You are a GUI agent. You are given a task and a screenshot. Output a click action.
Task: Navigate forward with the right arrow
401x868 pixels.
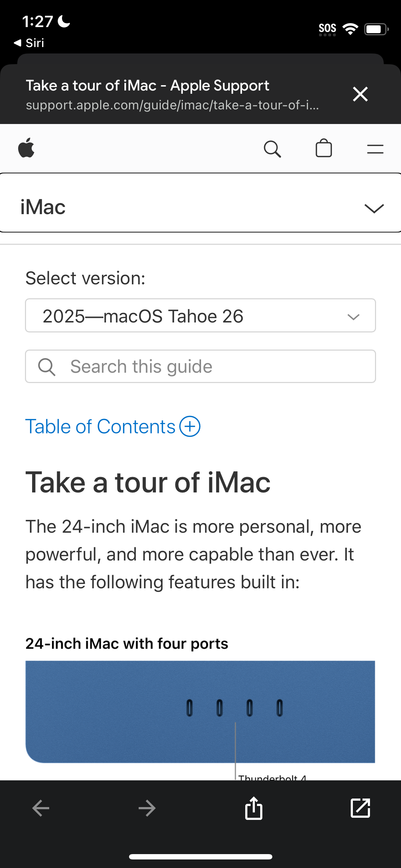[x=146, y=808]
